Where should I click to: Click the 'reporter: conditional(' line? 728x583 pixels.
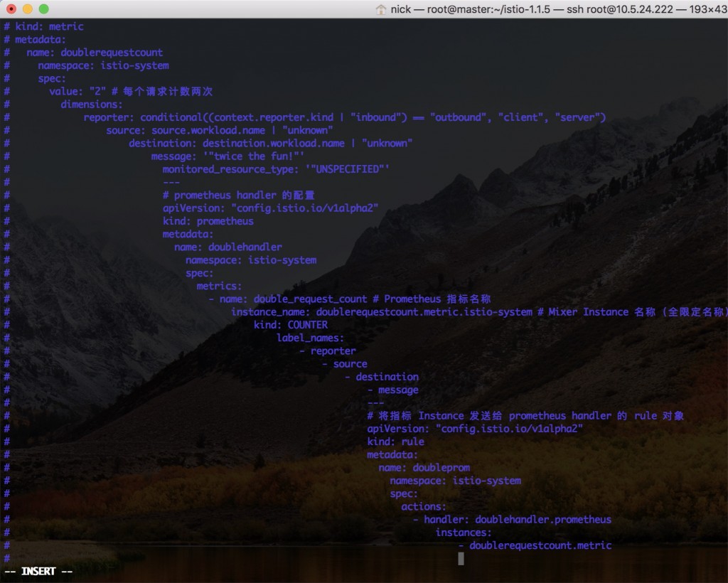345,117
